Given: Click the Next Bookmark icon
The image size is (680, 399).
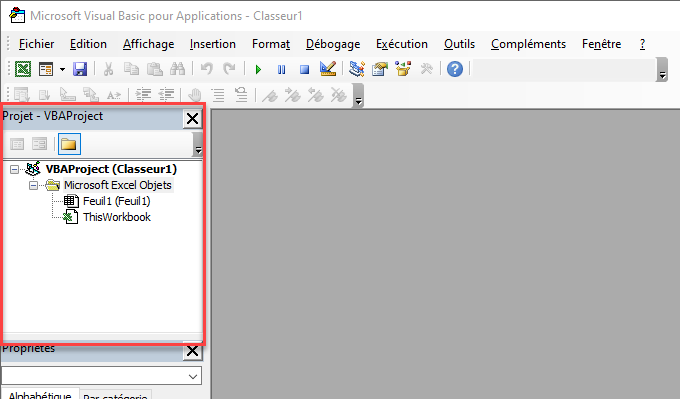Looking at the screenshot, I should tap(293, 95).
